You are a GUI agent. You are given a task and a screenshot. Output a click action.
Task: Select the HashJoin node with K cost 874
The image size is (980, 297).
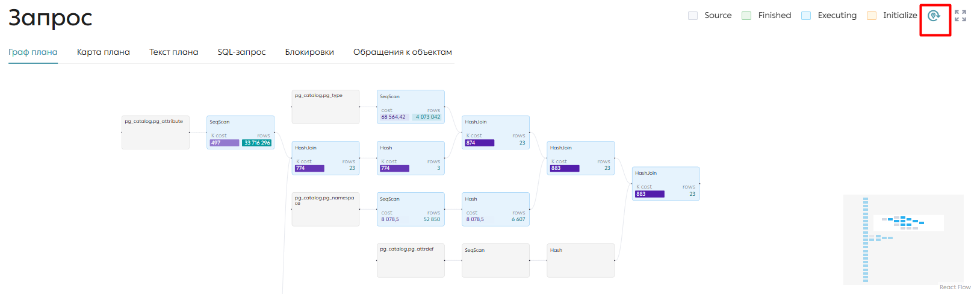tap(496, 133)
